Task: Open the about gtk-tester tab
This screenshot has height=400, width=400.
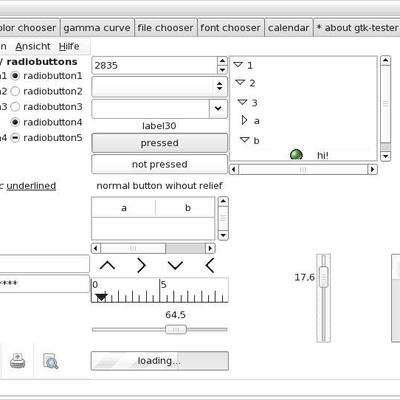Action: [x=357, y=28]
